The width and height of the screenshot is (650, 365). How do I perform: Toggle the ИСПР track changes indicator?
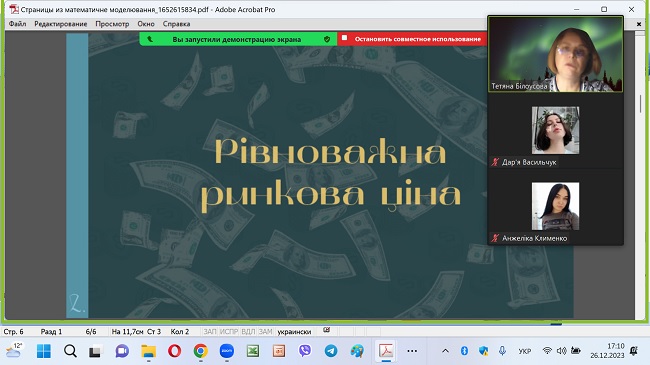pos(229,331)
